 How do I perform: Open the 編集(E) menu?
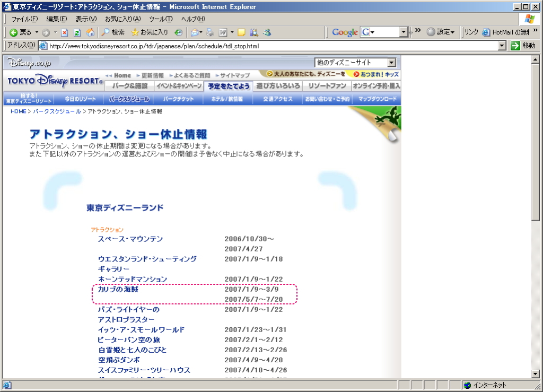click(x=57, y=19)
